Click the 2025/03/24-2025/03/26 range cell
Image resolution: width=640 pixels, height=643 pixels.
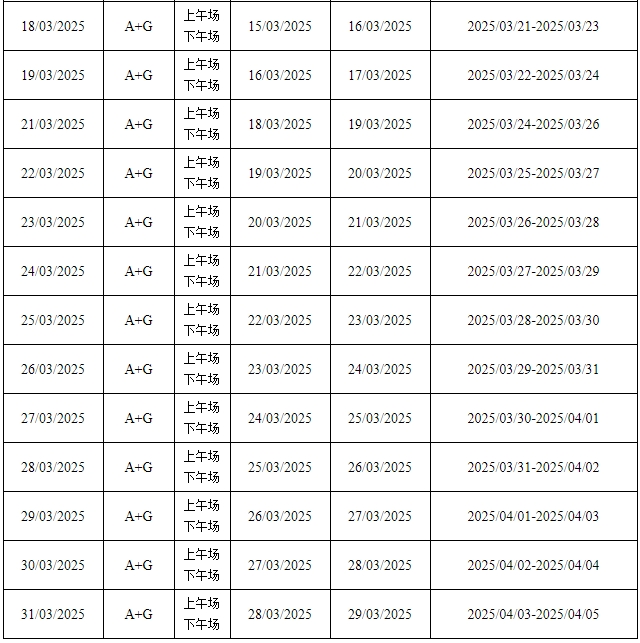533,124
